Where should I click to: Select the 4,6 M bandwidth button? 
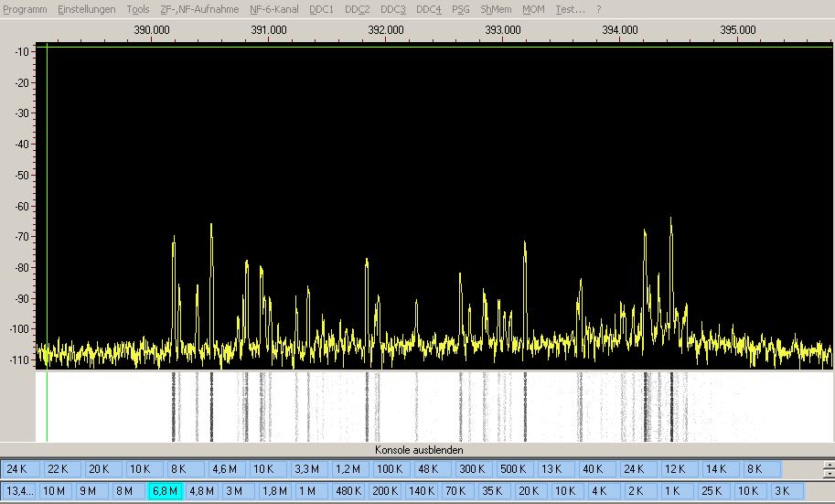coord(228,469)
